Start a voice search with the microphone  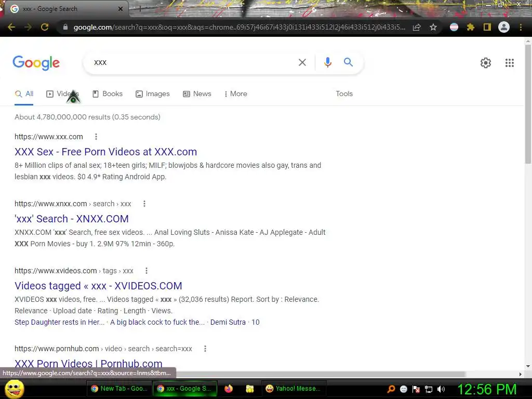tap(327, 62)
